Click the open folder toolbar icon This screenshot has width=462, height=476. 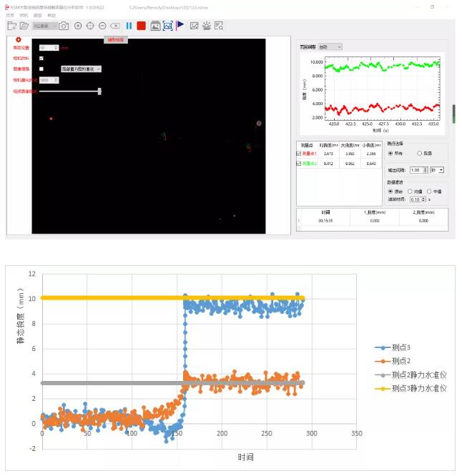pos(24,26)
